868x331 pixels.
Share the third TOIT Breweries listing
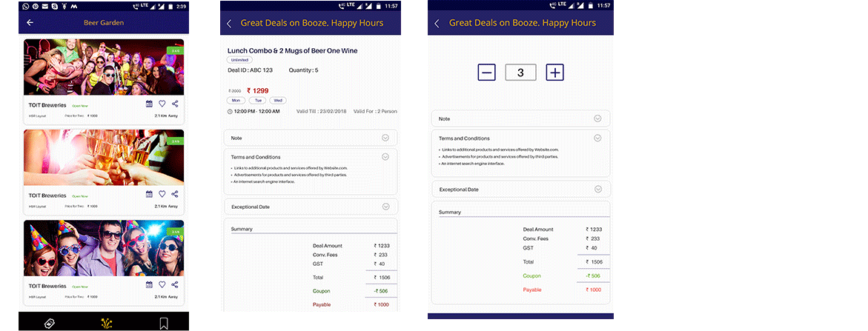point(175,284)
